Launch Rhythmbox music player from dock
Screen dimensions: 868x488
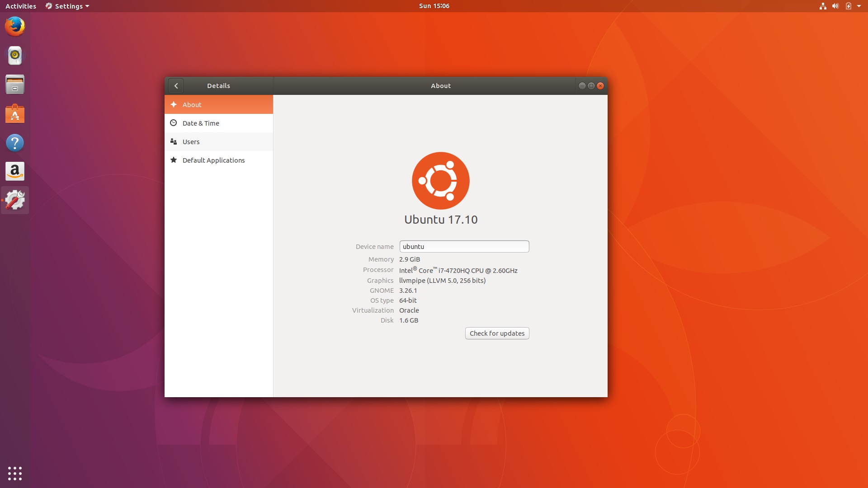pyautogui.click(x=15, y=56)
